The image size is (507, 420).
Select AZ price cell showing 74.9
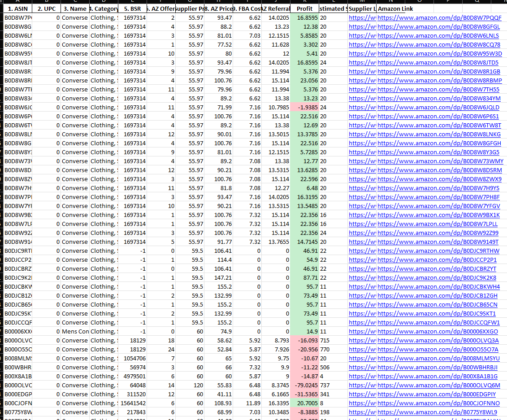(219, 331)
